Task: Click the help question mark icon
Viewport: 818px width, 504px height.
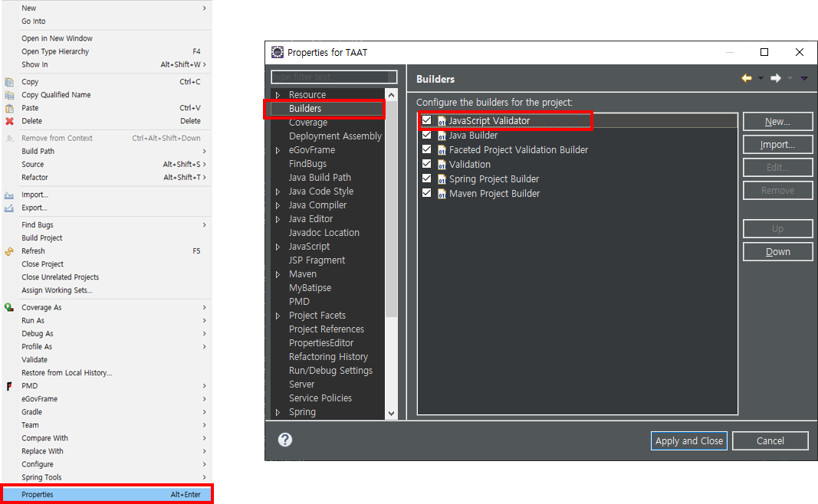Action: click(285, 439)
